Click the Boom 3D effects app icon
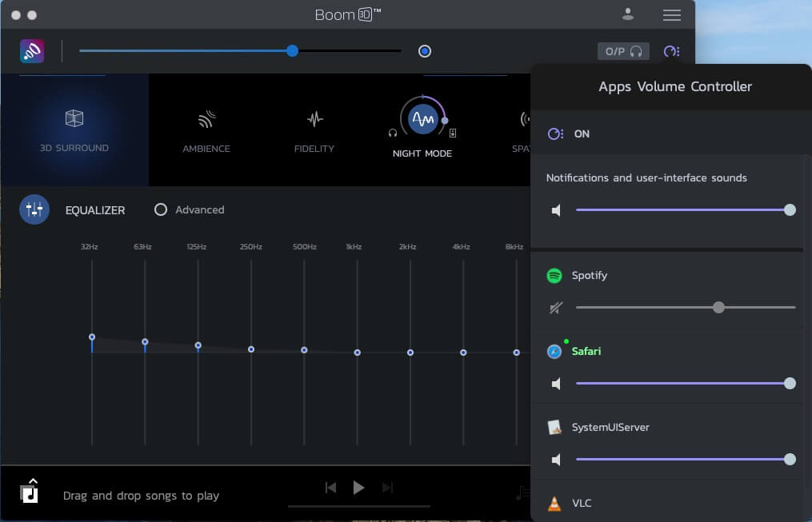 tap(32, 51)
